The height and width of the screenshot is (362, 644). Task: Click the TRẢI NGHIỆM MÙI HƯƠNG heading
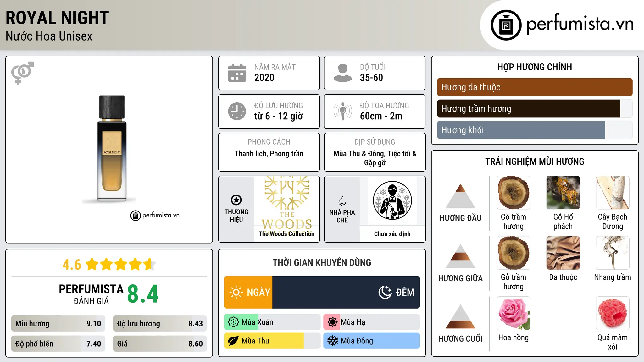pos(535,162)
